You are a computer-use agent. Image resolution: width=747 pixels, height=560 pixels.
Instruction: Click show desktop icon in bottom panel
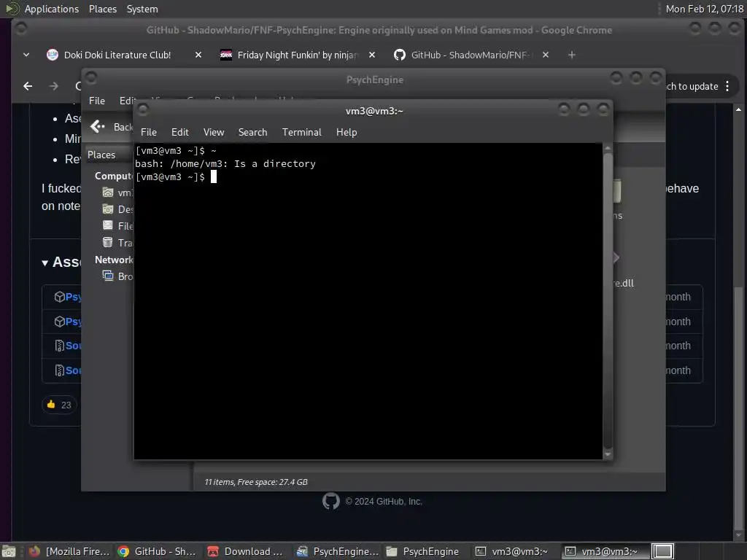(9, 551)
